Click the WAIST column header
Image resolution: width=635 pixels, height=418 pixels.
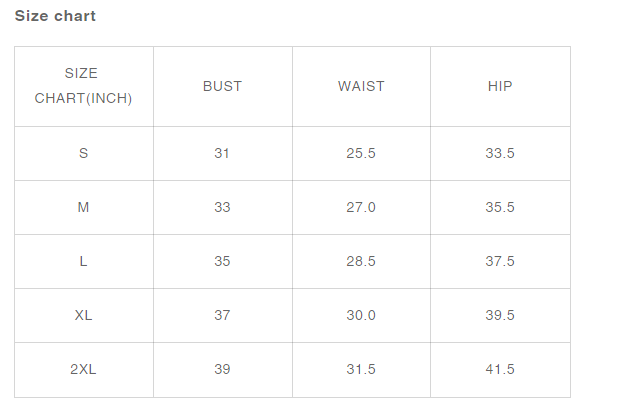tap(361, 86)
